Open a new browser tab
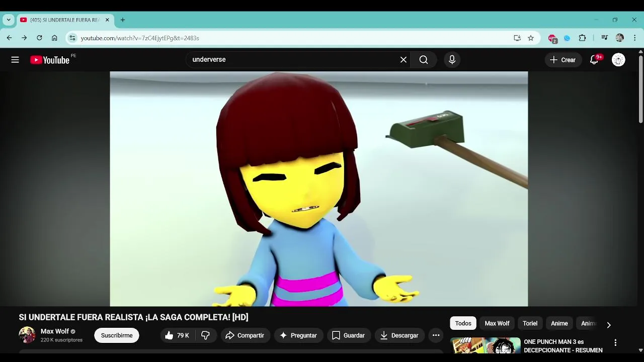 [123, 20]
